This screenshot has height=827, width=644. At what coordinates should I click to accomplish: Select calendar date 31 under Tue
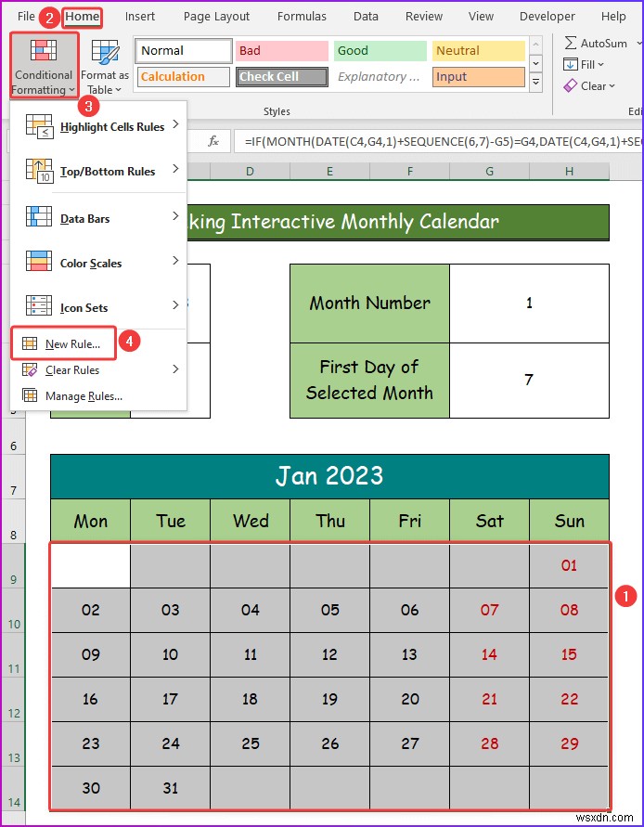click(171, 788)
